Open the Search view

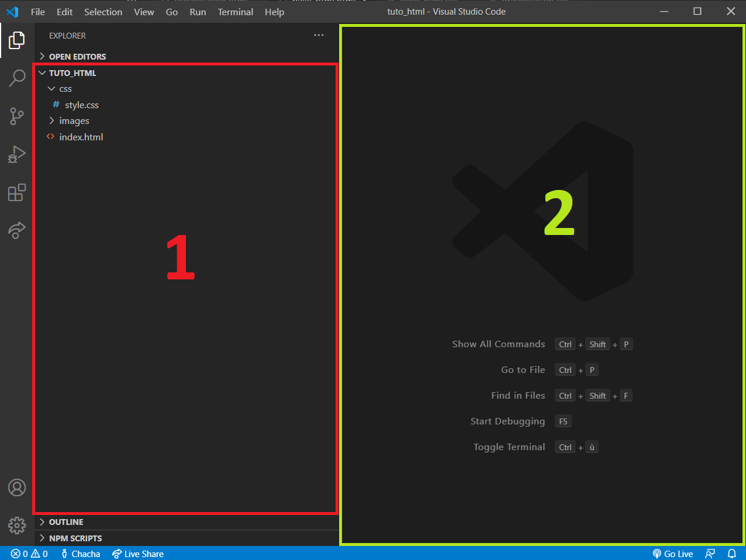(17, 78)
